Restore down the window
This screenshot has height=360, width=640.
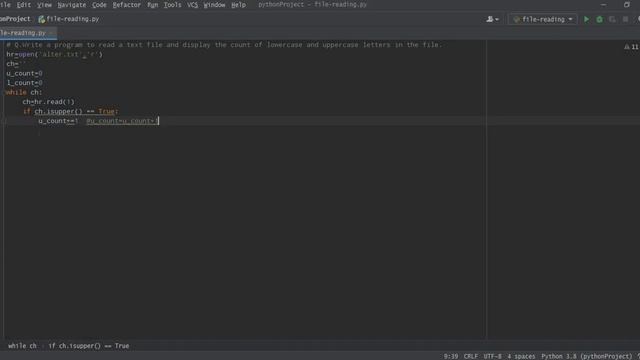point(627,4)
